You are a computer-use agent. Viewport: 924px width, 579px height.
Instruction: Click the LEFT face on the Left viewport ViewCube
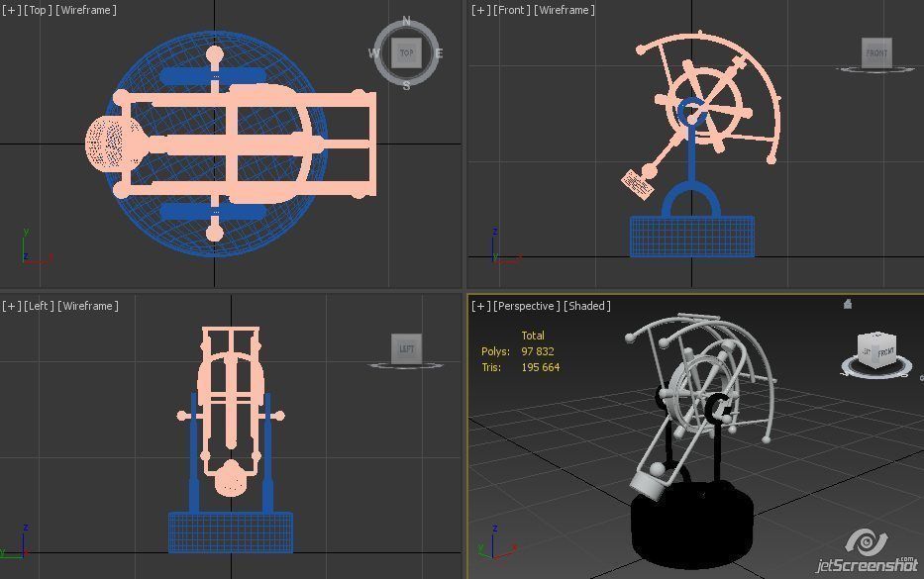pos(405,348)
